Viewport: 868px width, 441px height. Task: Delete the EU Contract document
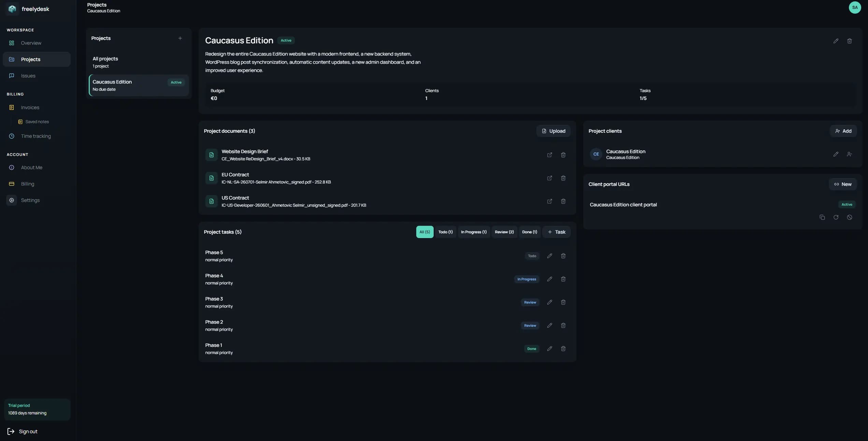pyautogui.click(x=563, y=178)
